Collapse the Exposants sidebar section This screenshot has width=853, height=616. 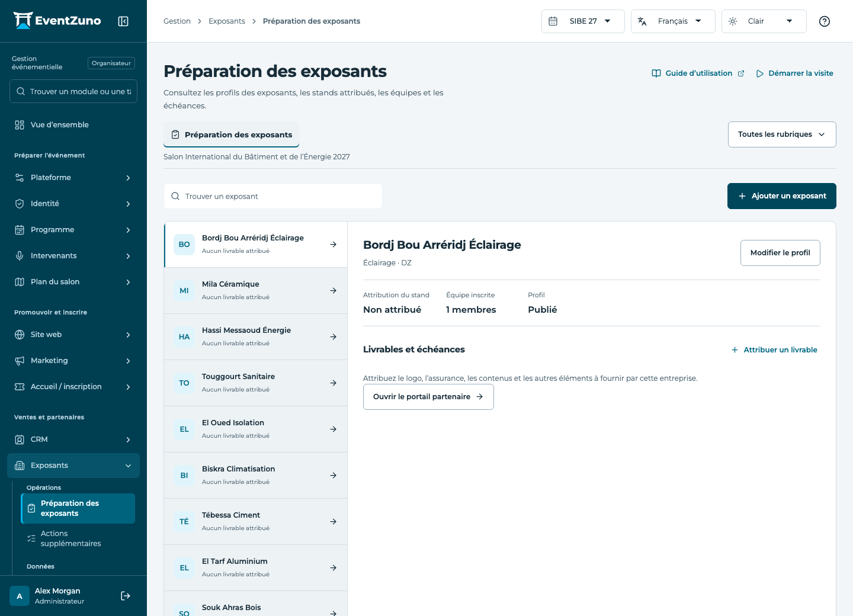click(73, 466)
